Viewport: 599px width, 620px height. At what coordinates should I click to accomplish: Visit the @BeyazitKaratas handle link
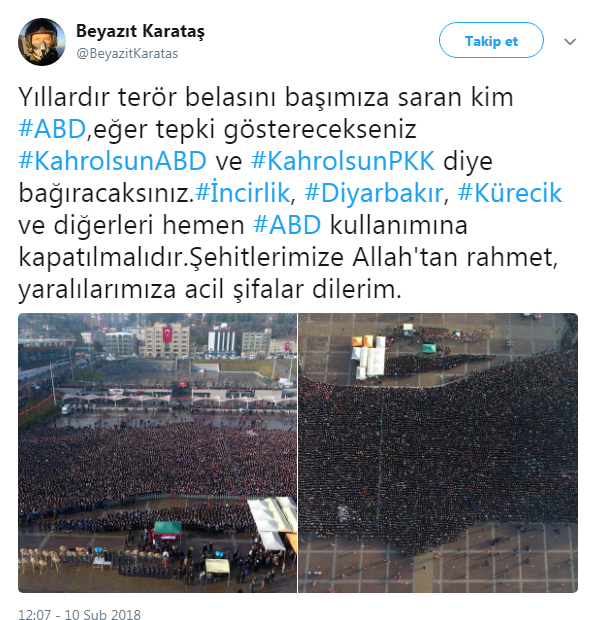[127, 53]
